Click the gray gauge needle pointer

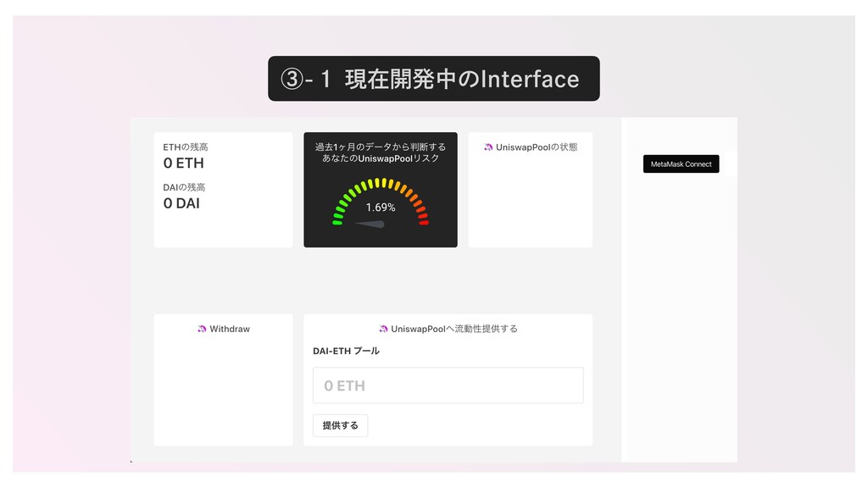370,224
